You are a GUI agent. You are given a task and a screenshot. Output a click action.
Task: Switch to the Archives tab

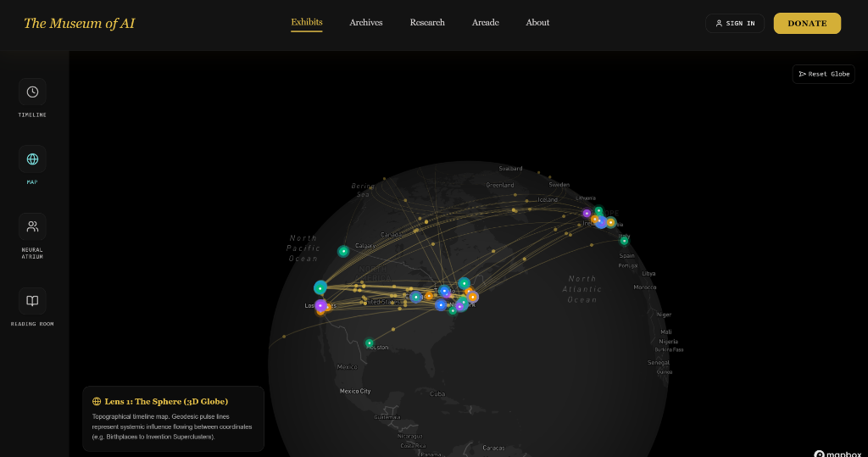click(x=366, y=23)
